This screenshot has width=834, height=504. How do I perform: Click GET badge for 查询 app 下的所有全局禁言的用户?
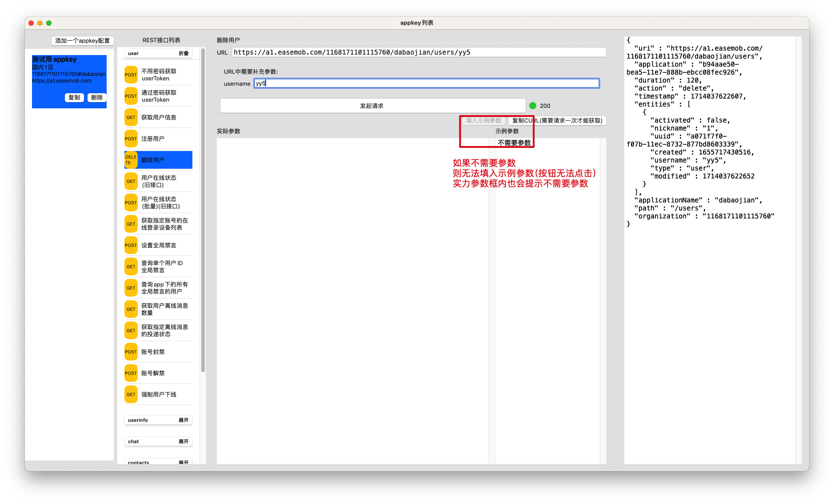(x=131, y=288)
